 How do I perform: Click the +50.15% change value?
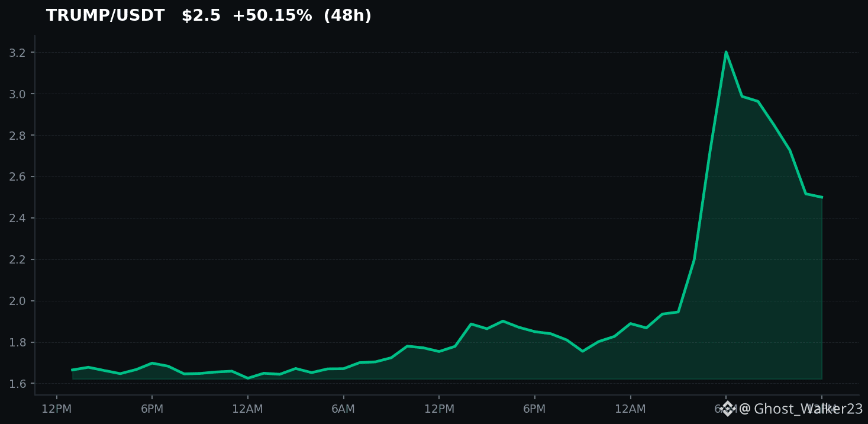point(272,16)
